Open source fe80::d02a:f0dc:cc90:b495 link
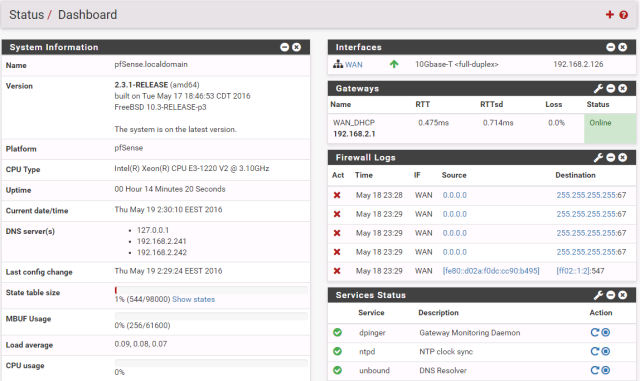The width and height of the screenshot is (640, 381). (x=491, y=271)
